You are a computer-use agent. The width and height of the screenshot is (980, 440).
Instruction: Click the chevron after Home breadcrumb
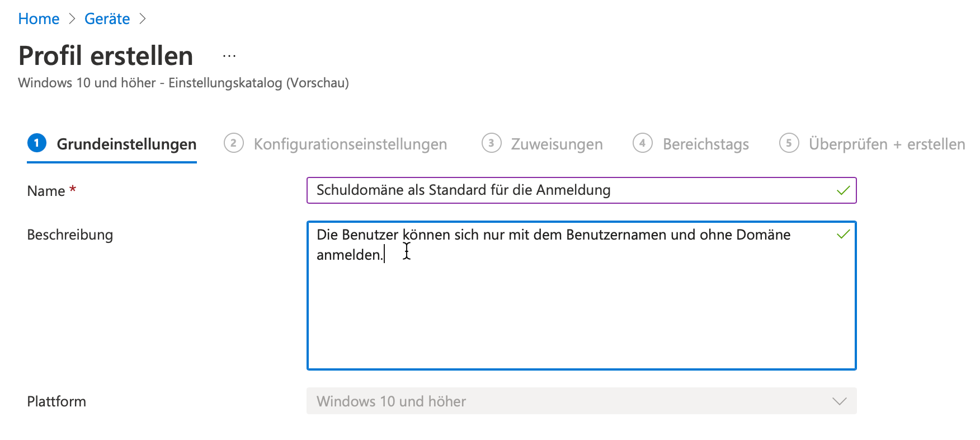click(72, 18)
